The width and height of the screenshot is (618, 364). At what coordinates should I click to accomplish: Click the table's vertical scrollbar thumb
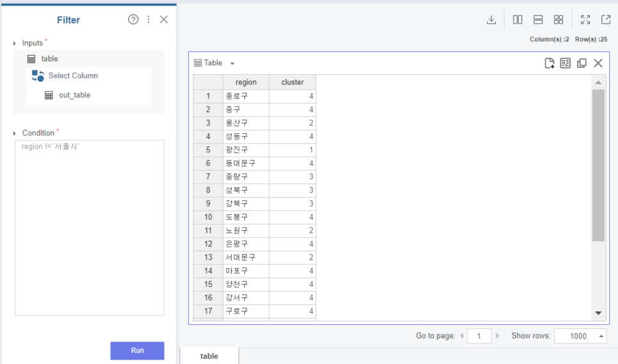pos(598,165)
